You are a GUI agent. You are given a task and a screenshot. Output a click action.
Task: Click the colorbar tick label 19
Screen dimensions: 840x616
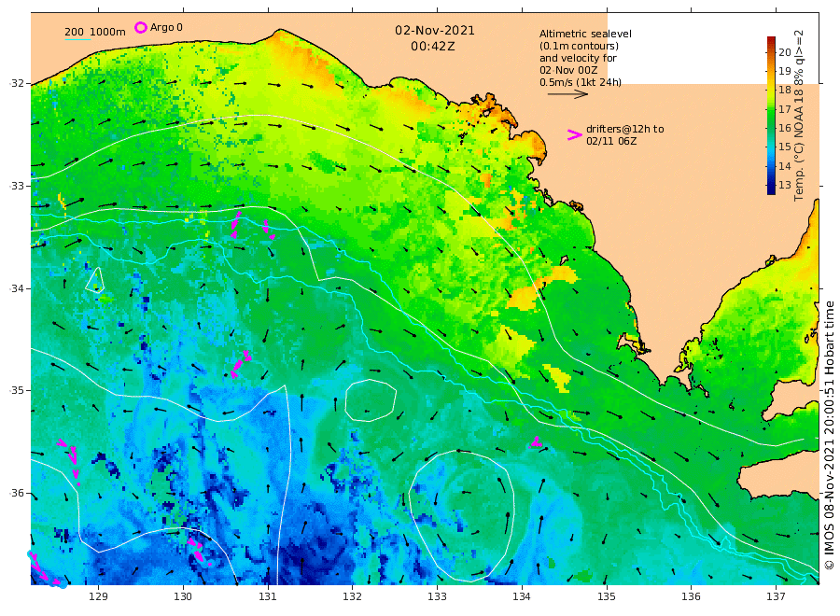(784, 71)
